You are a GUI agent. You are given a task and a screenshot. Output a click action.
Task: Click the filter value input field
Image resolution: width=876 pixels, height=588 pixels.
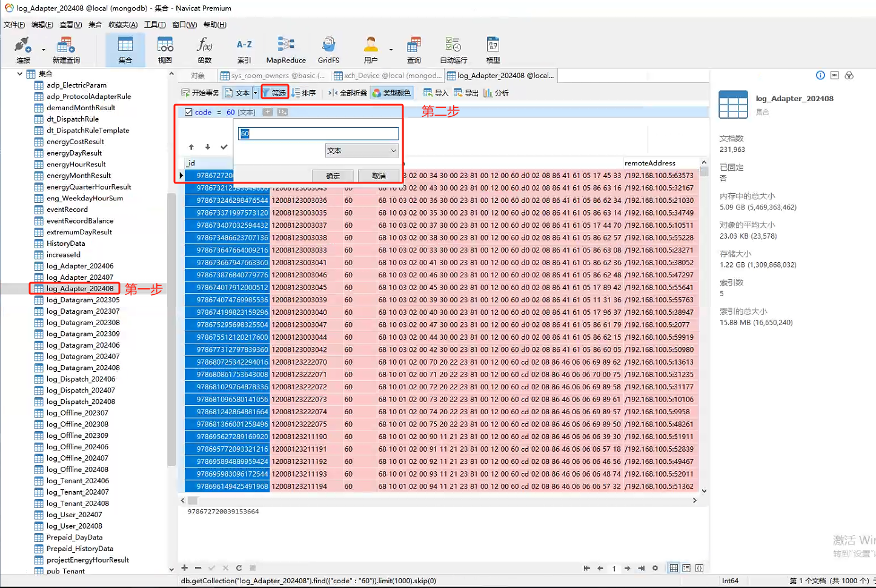[319, 134]
